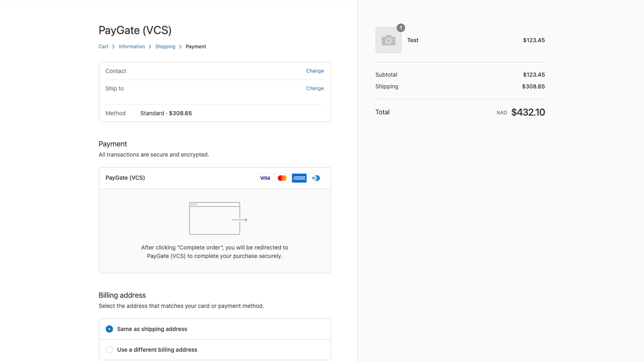Click the Shipping label in order summary

pos(387,86)
